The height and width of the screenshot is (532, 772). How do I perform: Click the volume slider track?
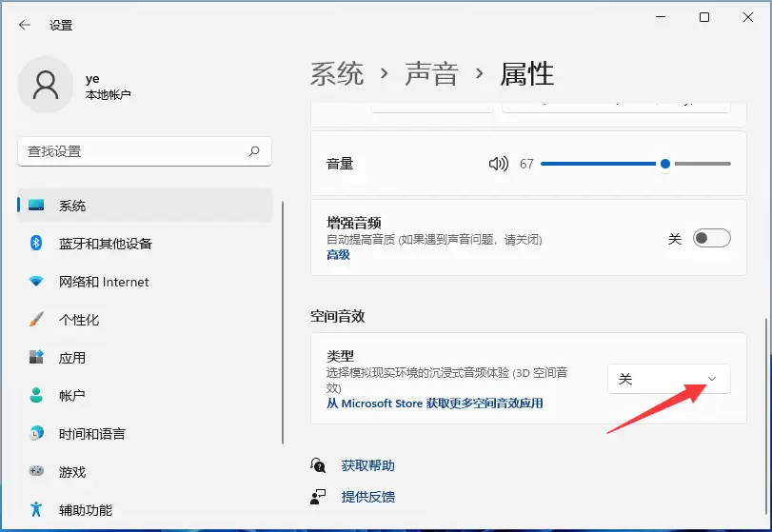[636, 164]
